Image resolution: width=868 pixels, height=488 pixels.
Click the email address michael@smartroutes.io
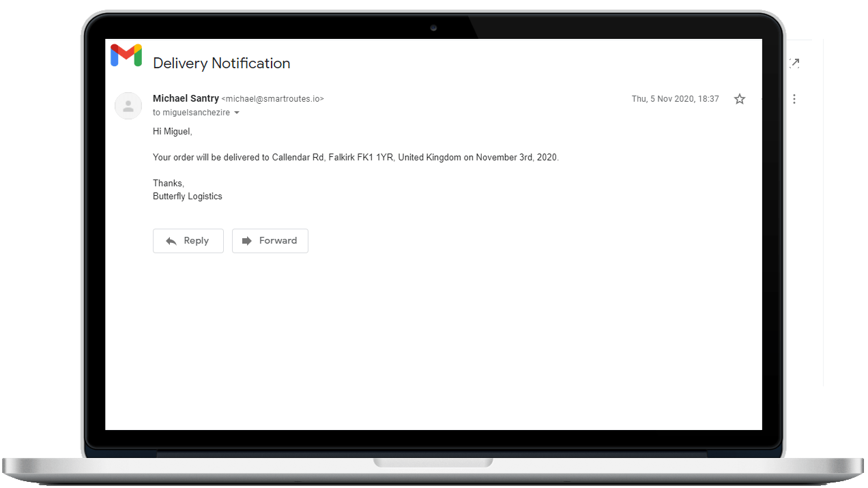point(272,99)
